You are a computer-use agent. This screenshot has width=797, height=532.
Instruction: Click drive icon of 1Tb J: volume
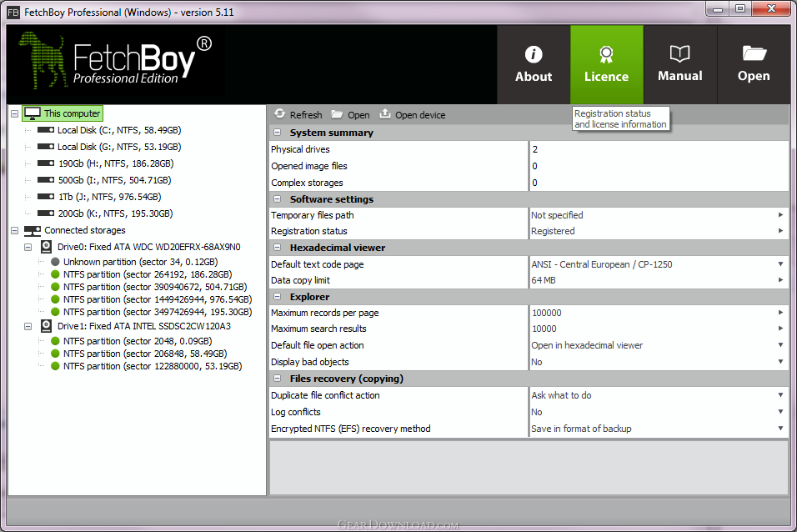pos(46,196)
